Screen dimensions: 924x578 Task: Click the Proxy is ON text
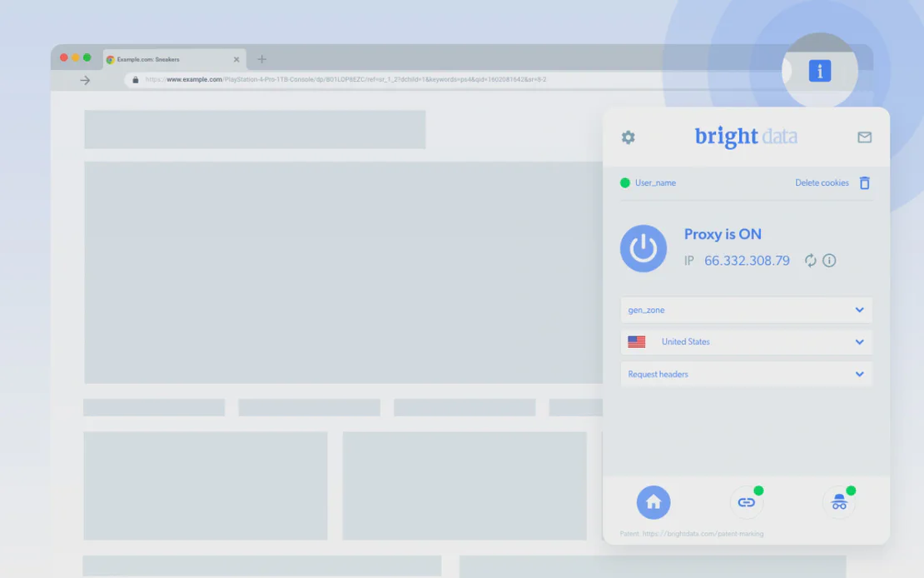[723, 234]
